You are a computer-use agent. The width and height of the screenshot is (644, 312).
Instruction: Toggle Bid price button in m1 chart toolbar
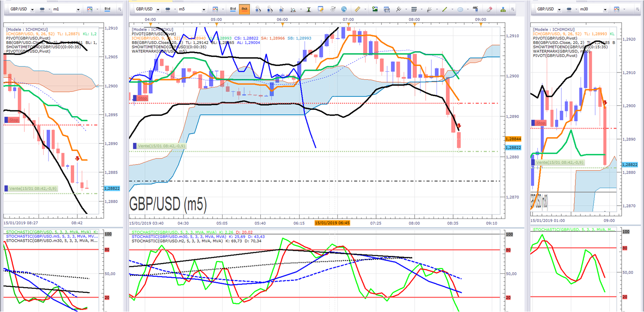click(x=107, y=9)
